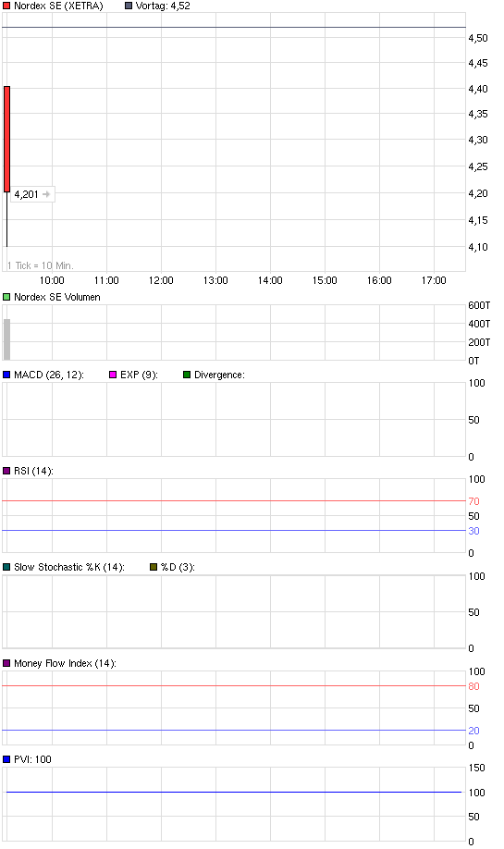Click the arrow beside 4,201
Image resolution: width=504 pixels, height=849 pixels.
[x=46, y=194]
